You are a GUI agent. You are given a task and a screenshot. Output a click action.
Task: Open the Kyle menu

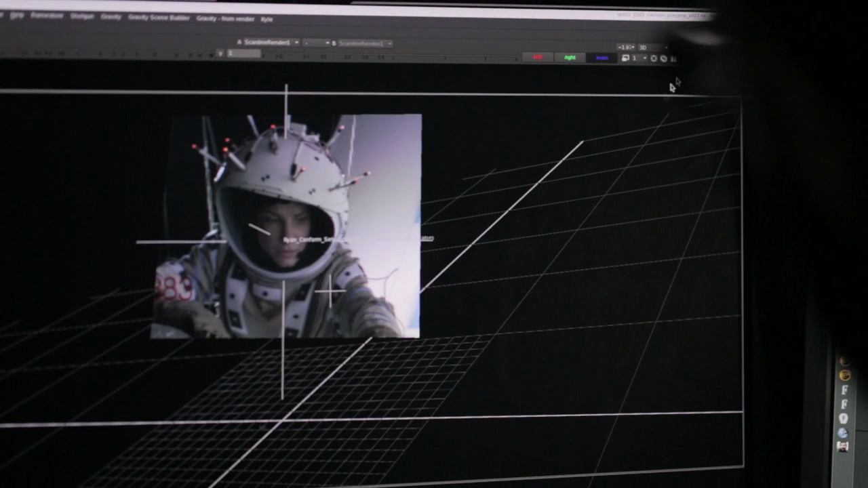pos(267,19)
